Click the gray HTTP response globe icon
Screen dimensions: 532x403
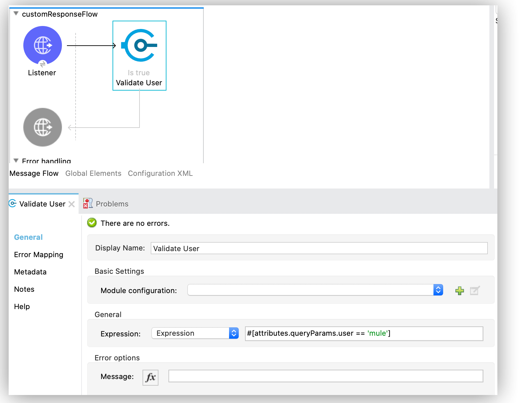[43, 127]
